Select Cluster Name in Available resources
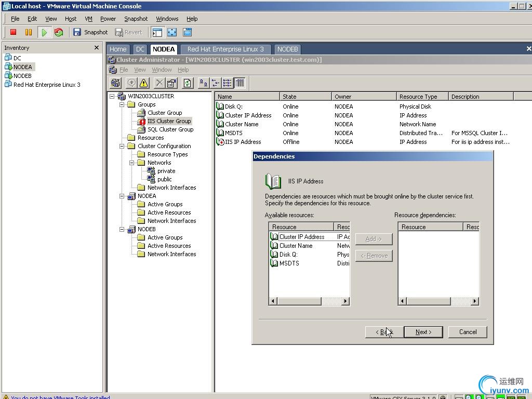 tap(296, 246)
